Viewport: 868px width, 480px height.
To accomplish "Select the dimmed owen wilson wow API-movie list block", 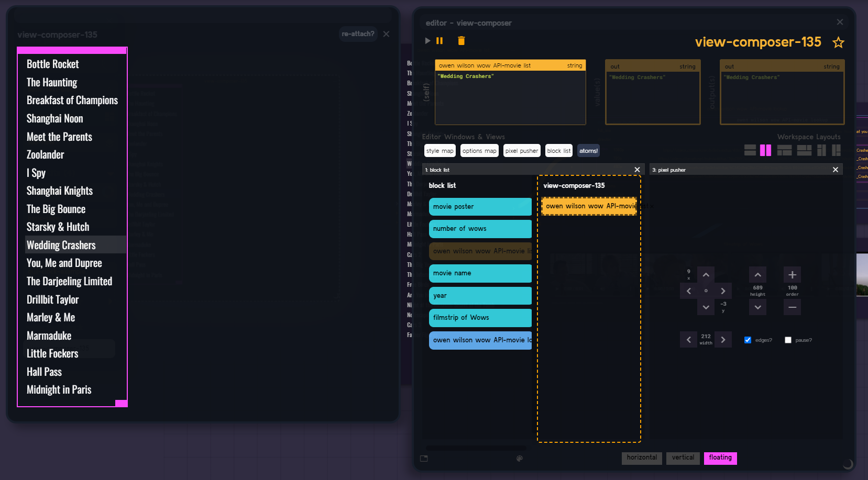I will click(480, 251).
